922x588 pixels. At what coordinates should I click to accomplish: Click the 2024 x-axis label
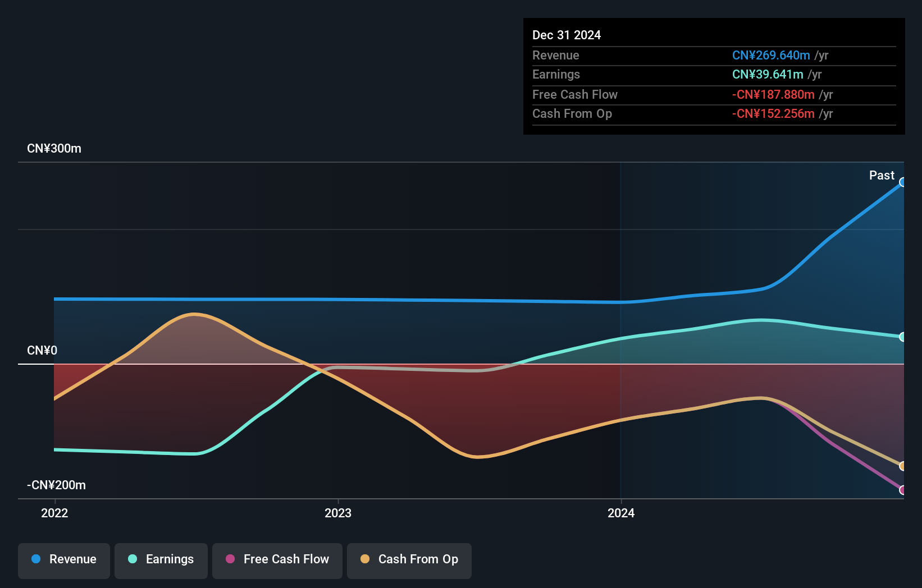point(621,513)
